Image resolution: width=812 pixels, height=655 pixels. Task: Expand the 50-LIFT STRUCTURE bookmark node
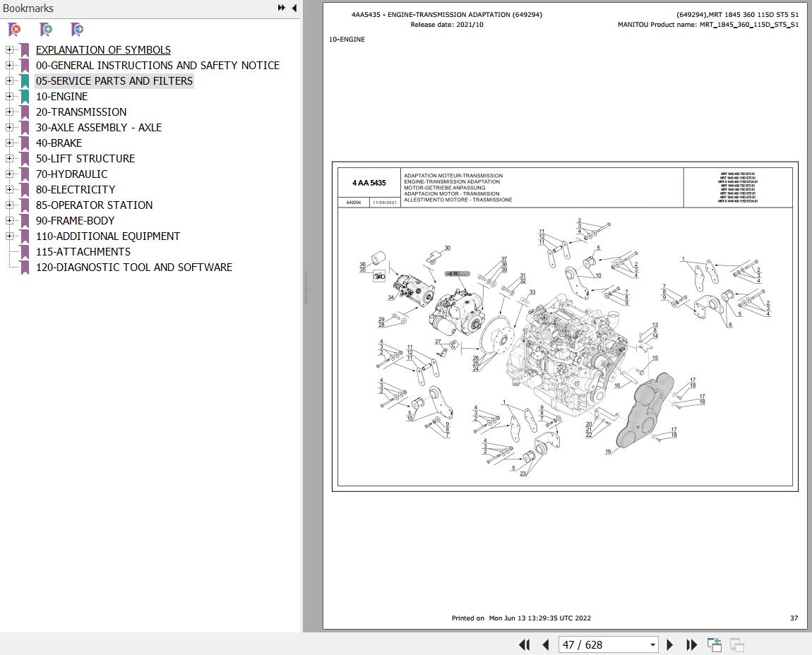pyautogui.click(x=8, y=158)
